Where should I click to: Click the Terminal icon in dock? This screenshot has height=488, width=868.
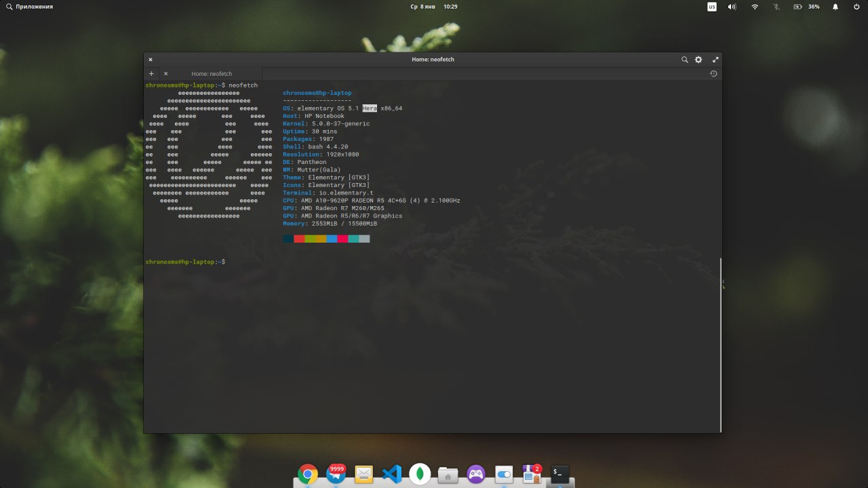(560, 474)
